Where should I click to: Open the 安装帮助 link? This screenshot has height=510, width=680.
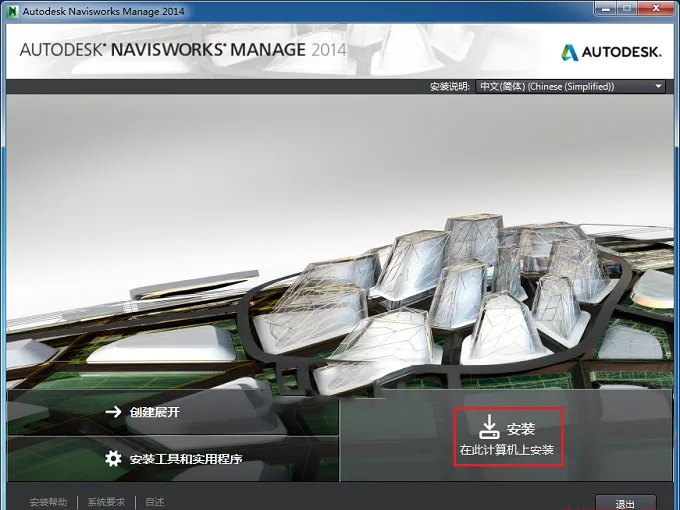pos(48,502)
